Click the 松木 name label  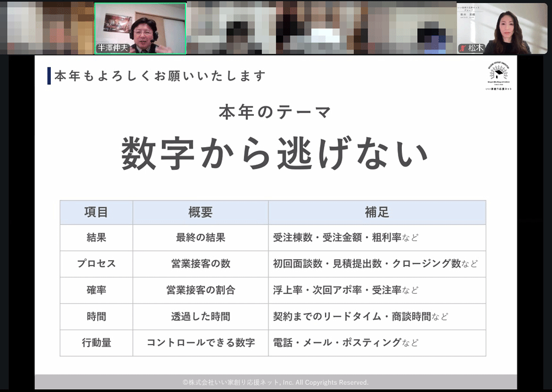pos(475,49)
